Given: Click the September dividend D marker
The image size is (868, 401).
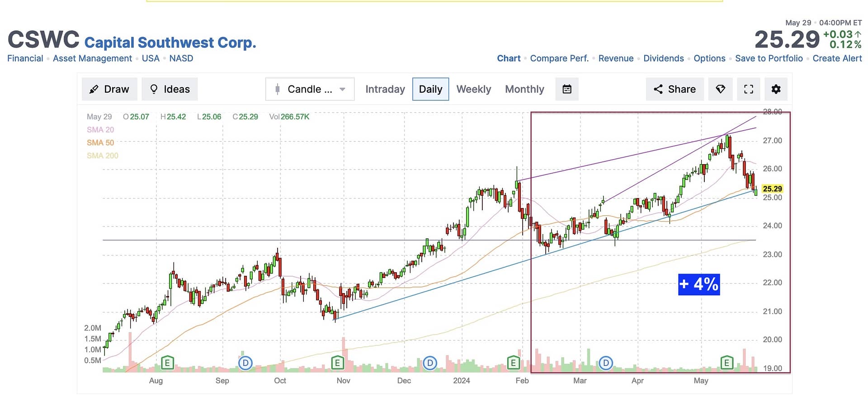Looking at the screenshot, I should pos(245,363).
